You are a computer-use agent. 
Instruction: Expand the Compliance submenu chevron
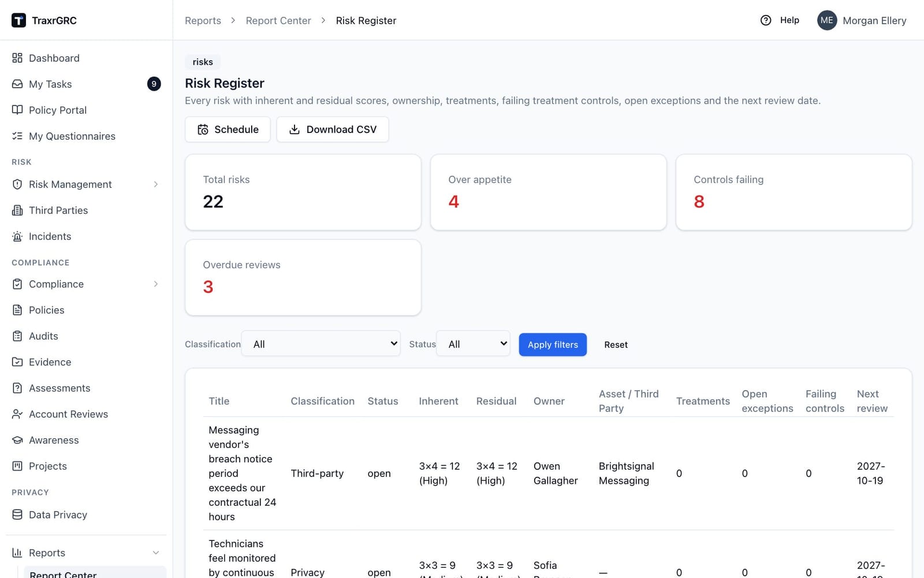tap(156, 284)
